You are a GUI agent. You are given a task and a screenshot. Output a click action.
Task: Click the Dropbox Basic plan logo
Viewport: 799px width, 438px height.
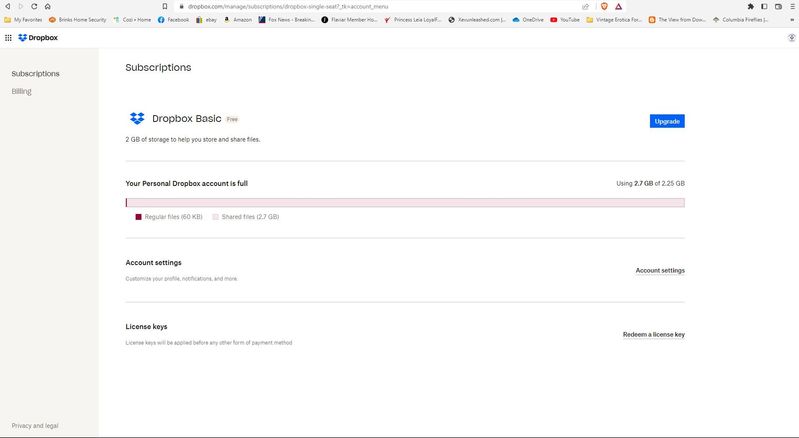(x=137, y=118)
